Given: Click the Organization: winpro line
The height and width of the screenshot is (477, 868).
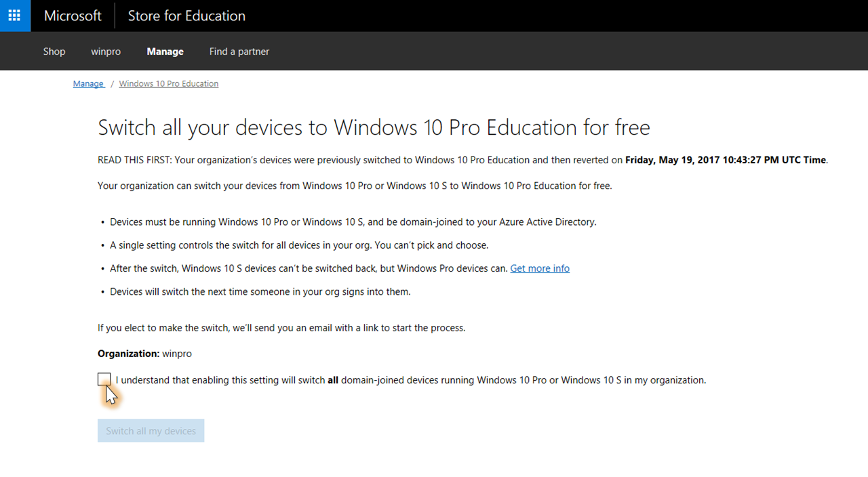Looking at the screenshot, I should pyautogui.click(x=144, y=354).
